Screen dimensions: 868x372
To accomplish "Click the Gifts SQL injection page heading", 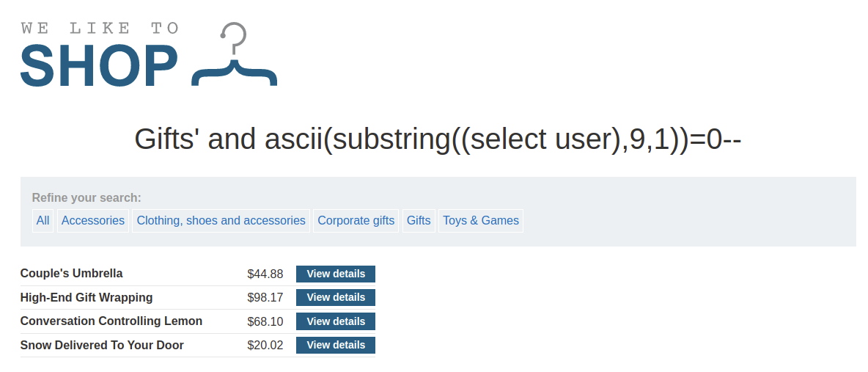I will click(438, 139).
